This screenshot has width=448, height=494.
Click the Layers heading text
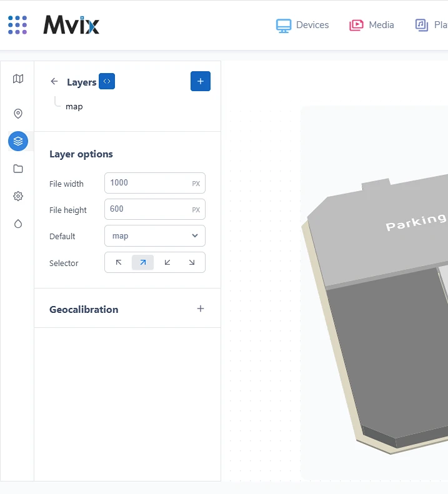tap(82, 82)
